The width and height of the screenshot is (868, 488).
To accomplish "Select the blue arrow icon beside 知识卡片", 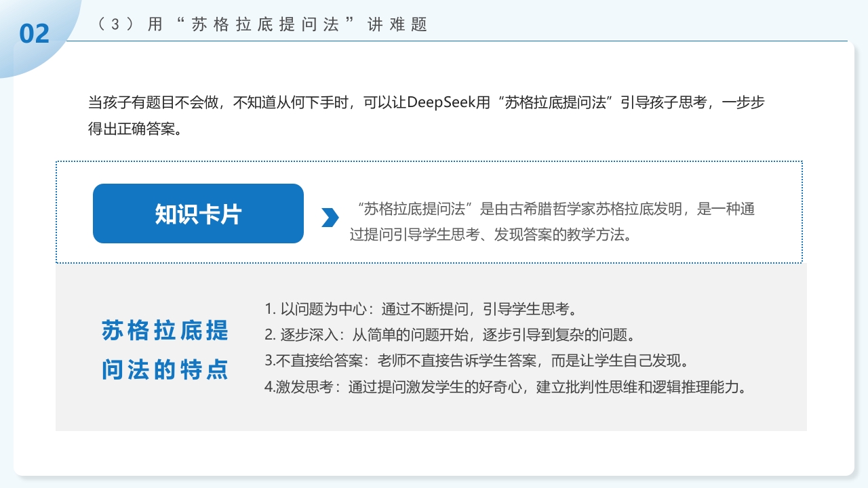I will pos(330,216).
